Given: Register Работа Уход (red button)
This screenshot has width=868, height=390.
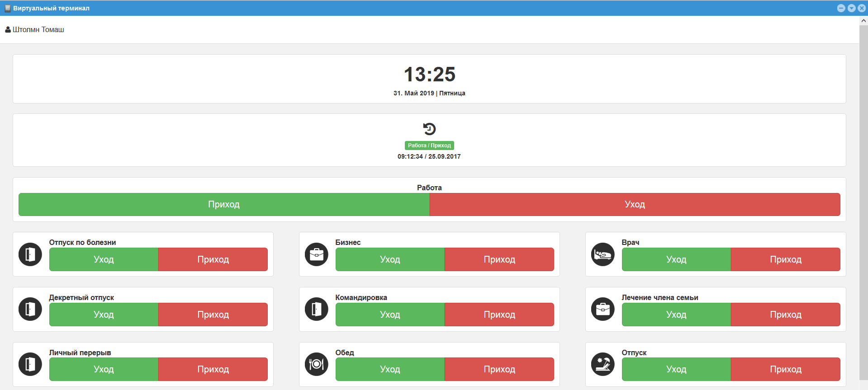Looking at the screenshot, I should [x=635, y=204].
